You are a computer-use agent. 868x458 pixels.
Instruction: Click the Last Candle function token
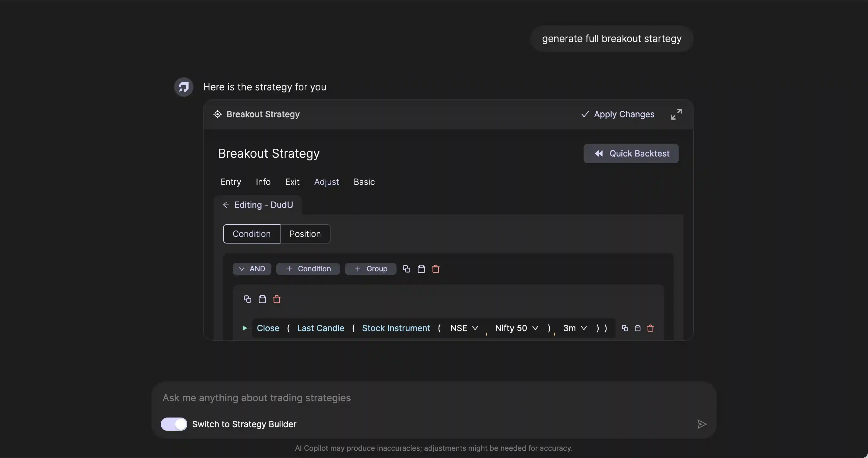point(320,328)
